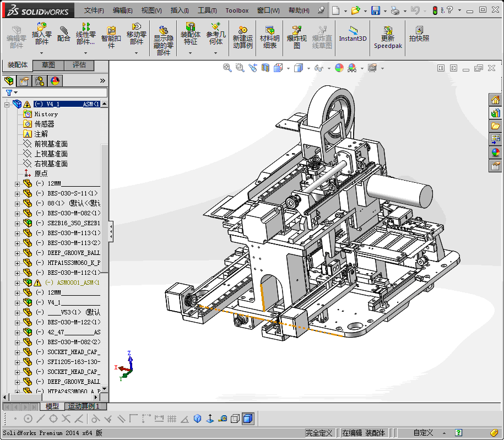The width and height of the screenshot is (504, 440).
Task: Switch to the 草图 sketch tab
Action: click(x=48, y=65)
